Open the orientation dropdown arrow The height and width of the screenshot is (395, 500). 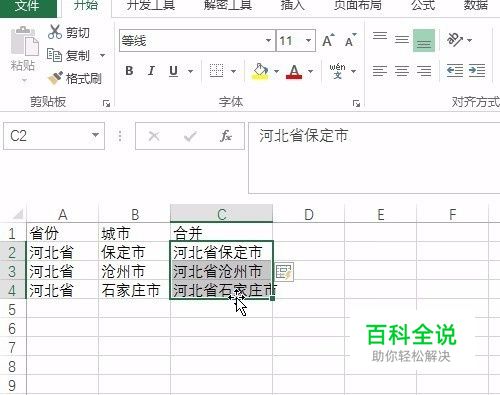click(x=470, y=40)
